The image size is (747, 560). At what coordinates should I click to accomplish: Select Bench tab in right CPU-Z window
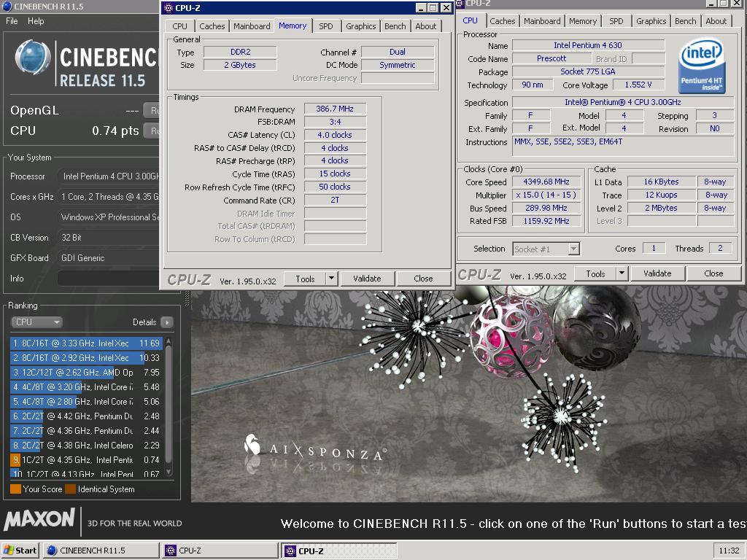[x=686, y=21]
